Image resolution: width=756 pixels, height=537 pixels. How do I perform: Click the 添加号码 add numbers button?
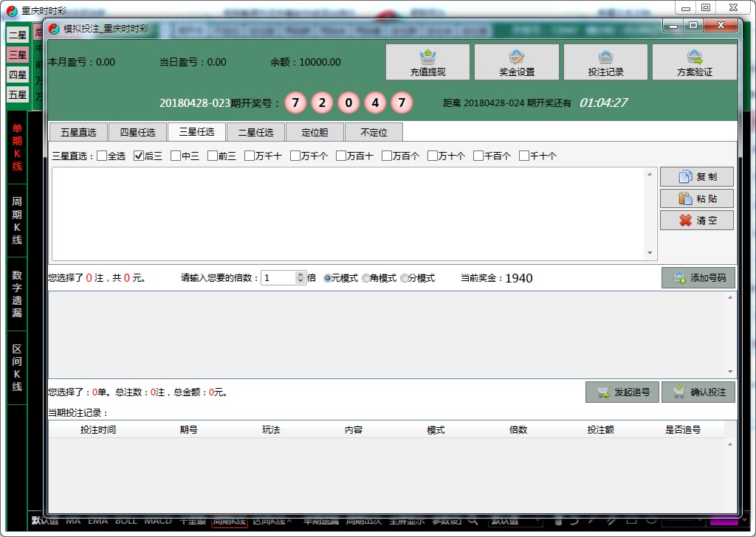click(x=698, y=277)
